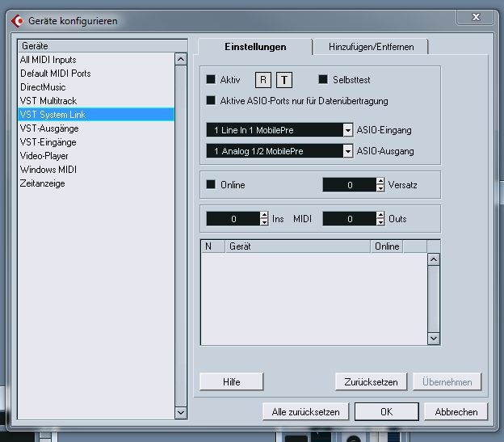Click the MIDI Outs value field

[x=349, y=219]
